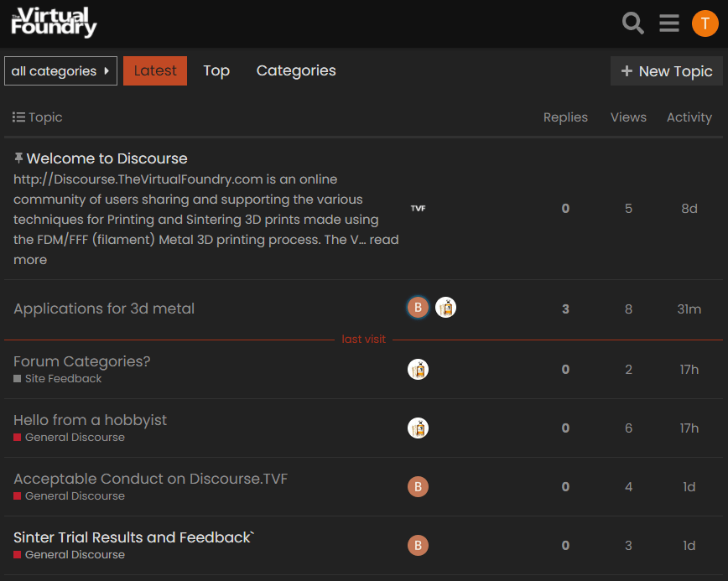The width and height of the screenshot is (728, 581).
Task: Switch to the Top tab
Action: [x=216, y=70]
